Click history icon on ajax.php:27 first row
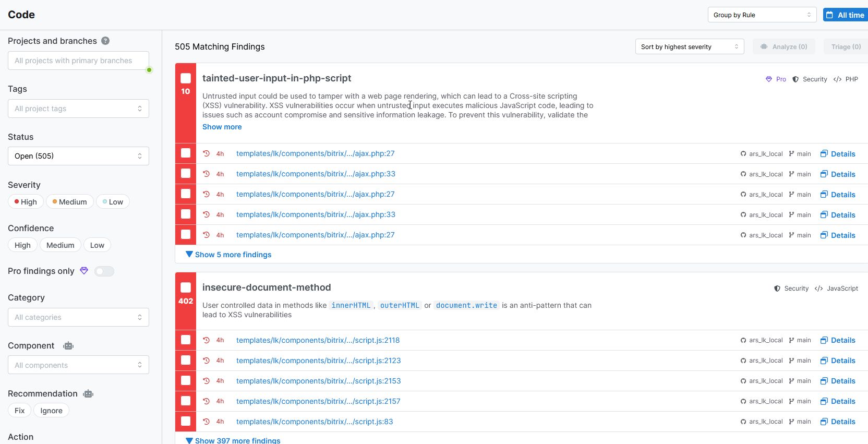The width and height of the screenshot is (868, 444). 207,153
